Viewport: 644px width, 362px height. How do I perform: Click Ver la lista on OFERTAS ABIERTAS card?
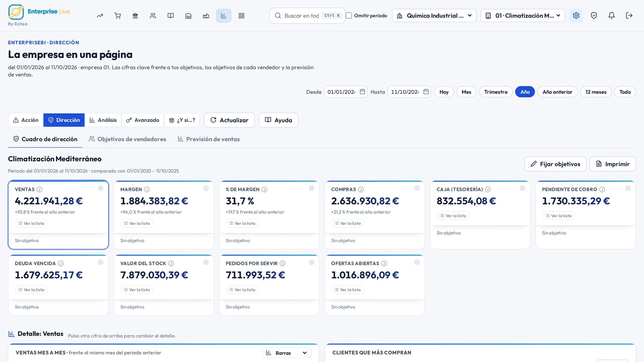click(x=347, y=290)
